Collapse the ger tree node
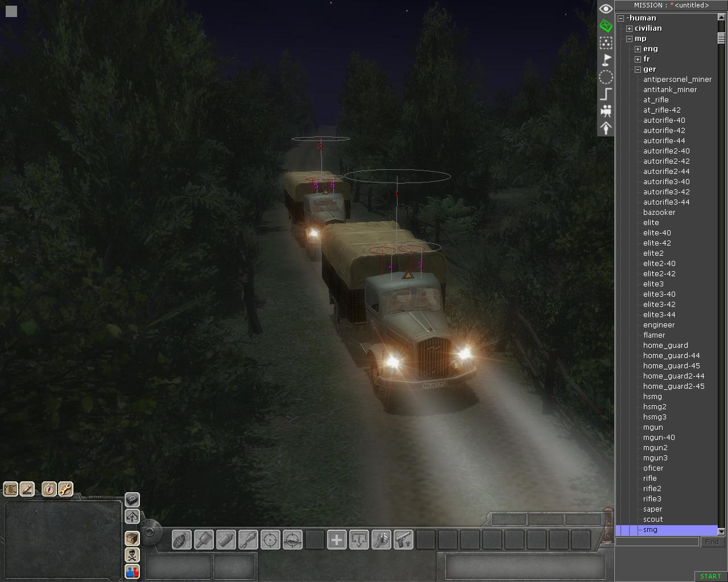Viewport: 728px width, 582px height. (x=638, y=69)
